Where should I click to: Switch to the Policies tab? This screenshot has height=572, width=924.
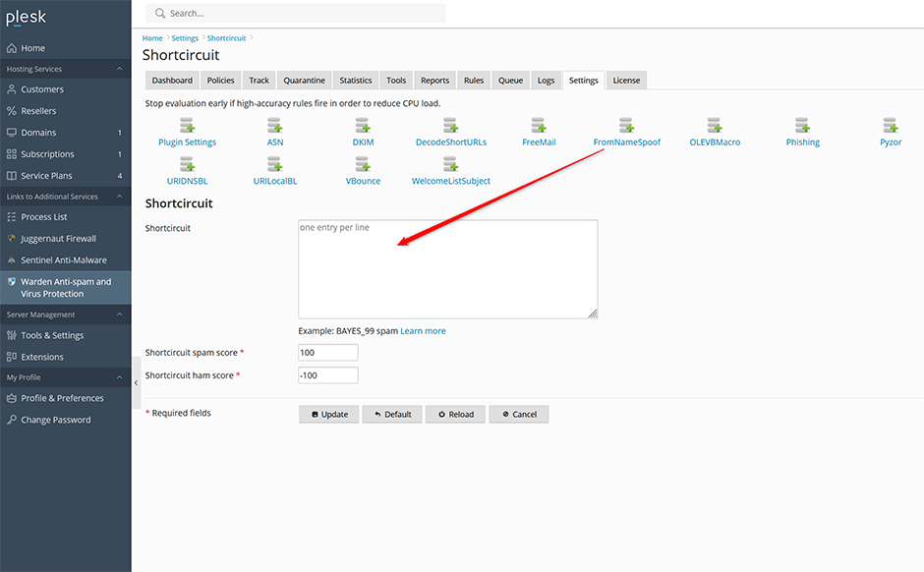tap(220, 81)
